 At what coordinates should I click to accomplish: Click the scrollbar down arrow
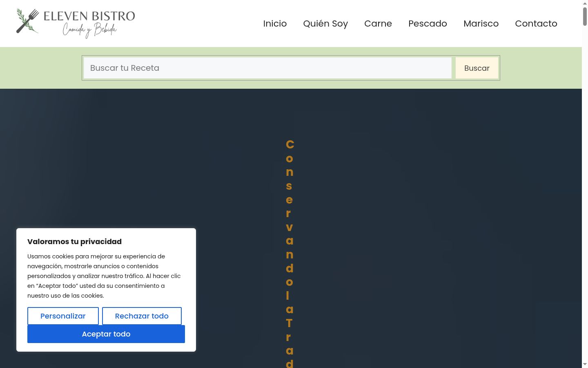point(585,364)
